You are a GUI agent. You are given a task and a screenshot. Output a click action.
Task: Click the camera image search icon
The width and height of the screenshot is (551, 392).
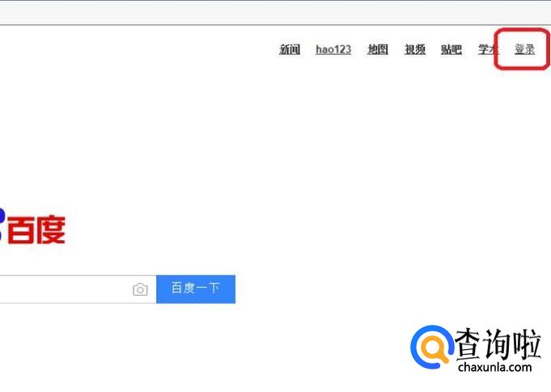point(140,289)
